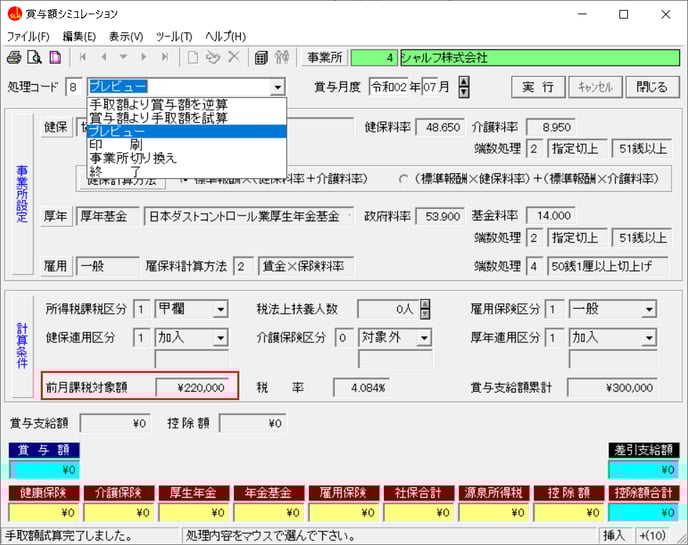Click the 健保料率 48.650 value
The width and height of the screenshot is (688, 545).
pyautogui.click(x=440, y=127)
